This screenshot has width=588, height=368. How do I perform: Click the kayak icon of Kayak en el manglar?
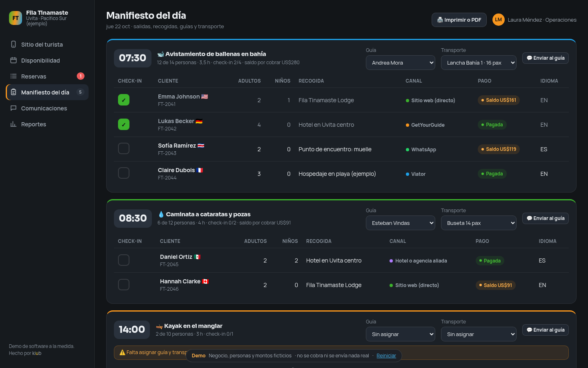tap(159, 326)
